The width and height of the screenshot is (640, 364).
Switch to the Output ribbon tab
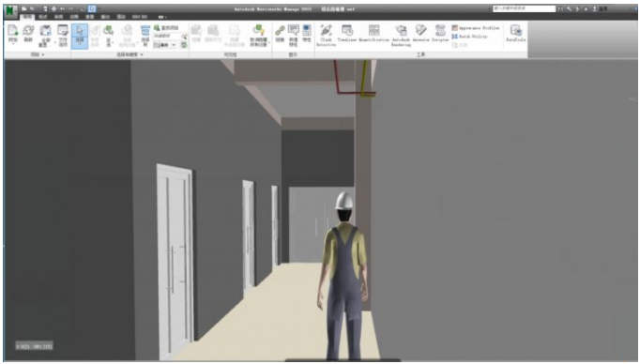105,17
